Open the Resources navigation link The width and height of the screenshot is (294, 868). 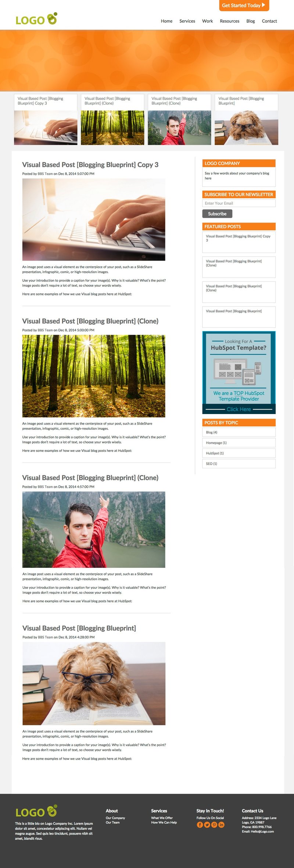click(x=230, y=21)
